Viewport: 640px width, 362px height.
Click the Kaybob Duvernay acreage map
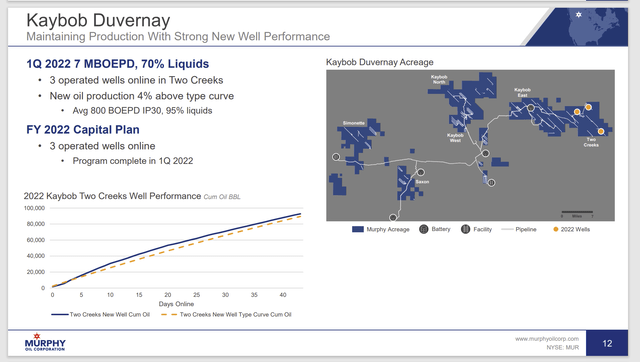470,145
